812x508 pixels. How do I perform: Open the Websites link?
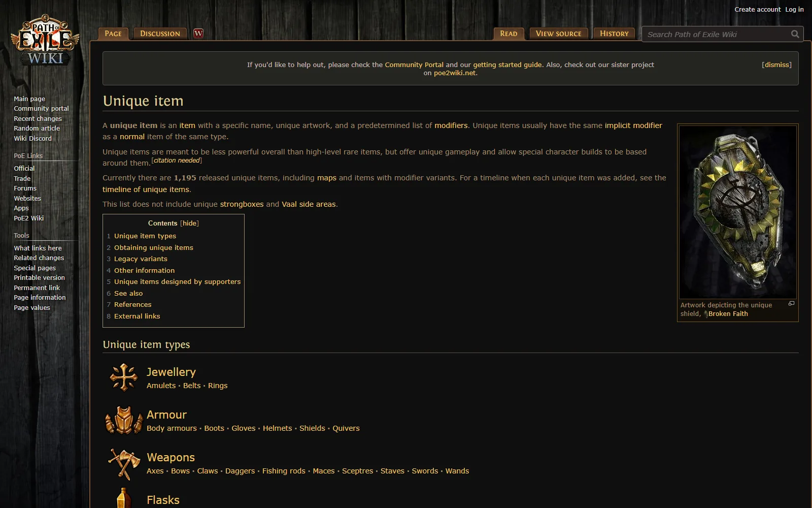[x=27, y=198]
